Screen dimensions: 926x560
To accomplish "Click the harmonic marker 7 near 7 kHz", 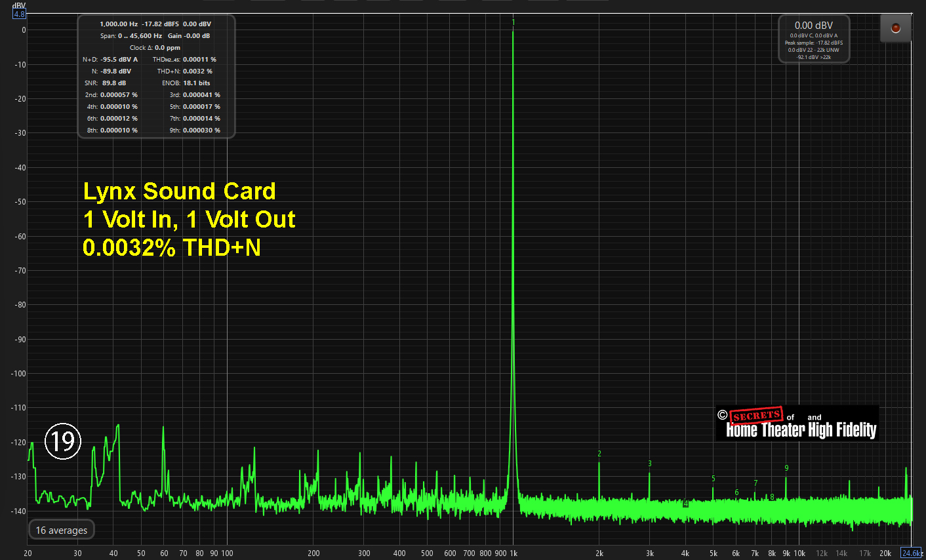I will [755, 483].
